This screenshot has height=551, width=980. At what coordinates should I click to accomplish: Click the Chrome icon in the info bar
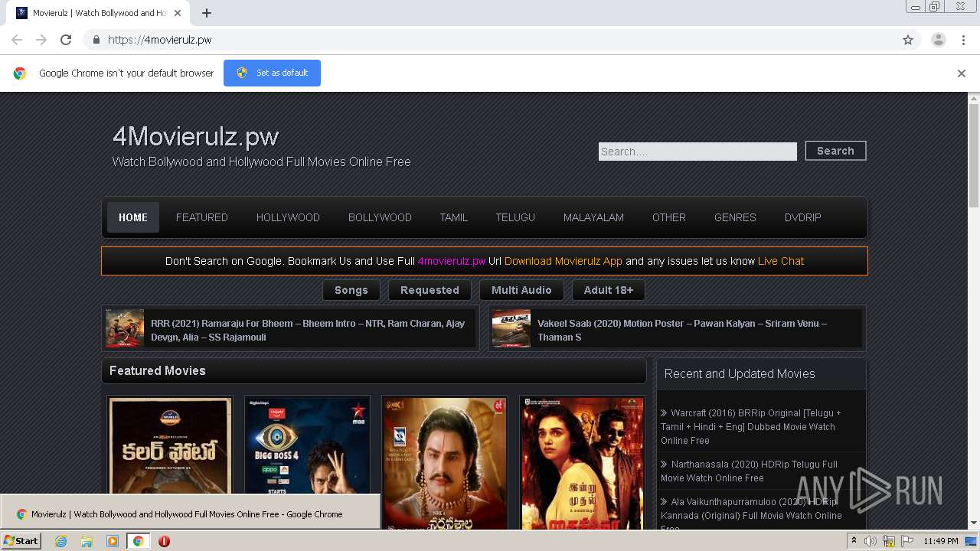click(20, 73)
